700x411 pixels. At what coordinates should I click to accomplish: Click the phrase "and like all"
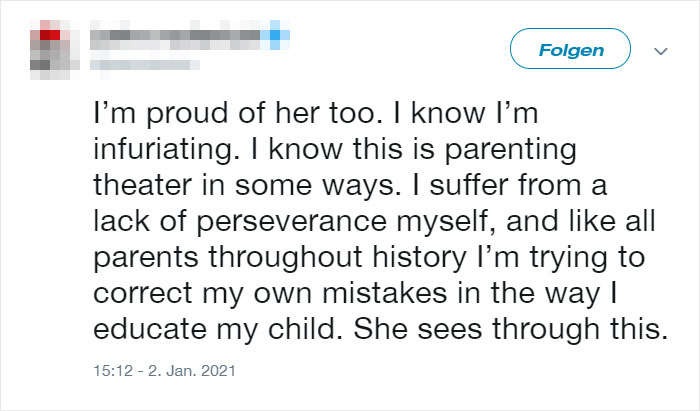click(581, 221)
